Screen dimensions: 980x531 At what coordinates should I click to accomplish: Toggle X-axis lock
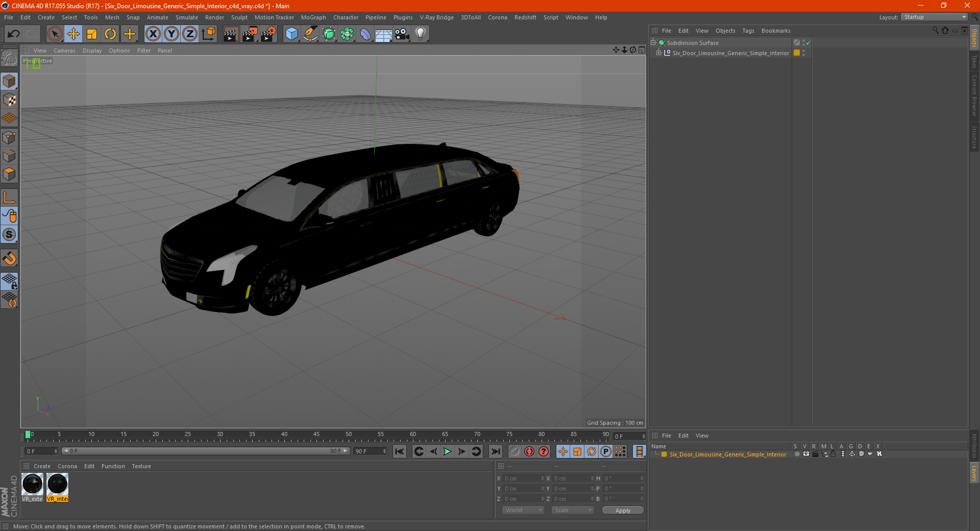[153, 34]
